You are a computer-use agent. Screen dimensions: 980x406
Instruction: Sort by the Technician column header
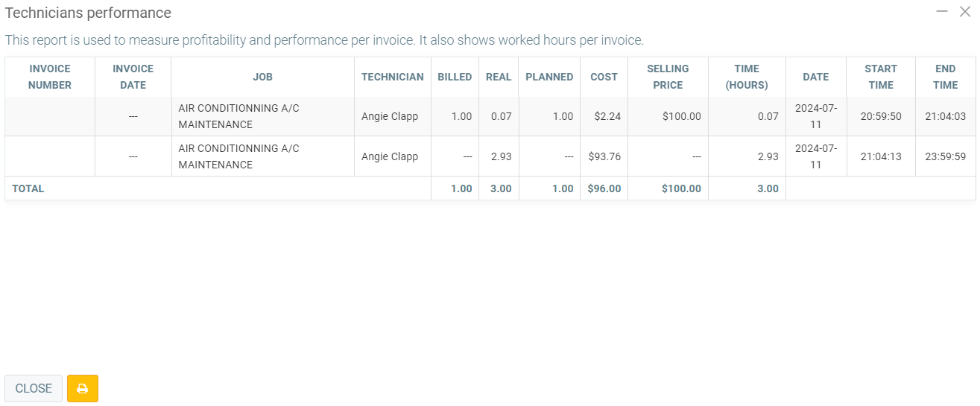(392, 77)
